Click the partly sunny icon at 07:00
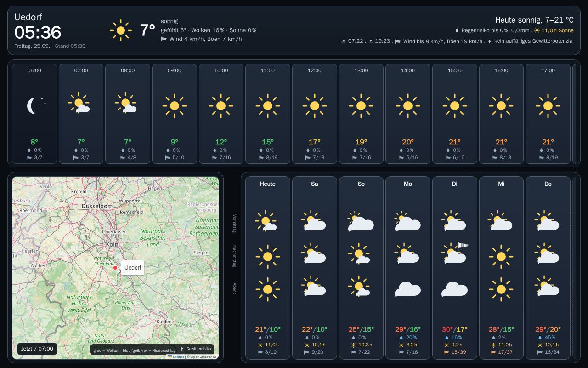 pyautogui.click(x=79, y=103)
